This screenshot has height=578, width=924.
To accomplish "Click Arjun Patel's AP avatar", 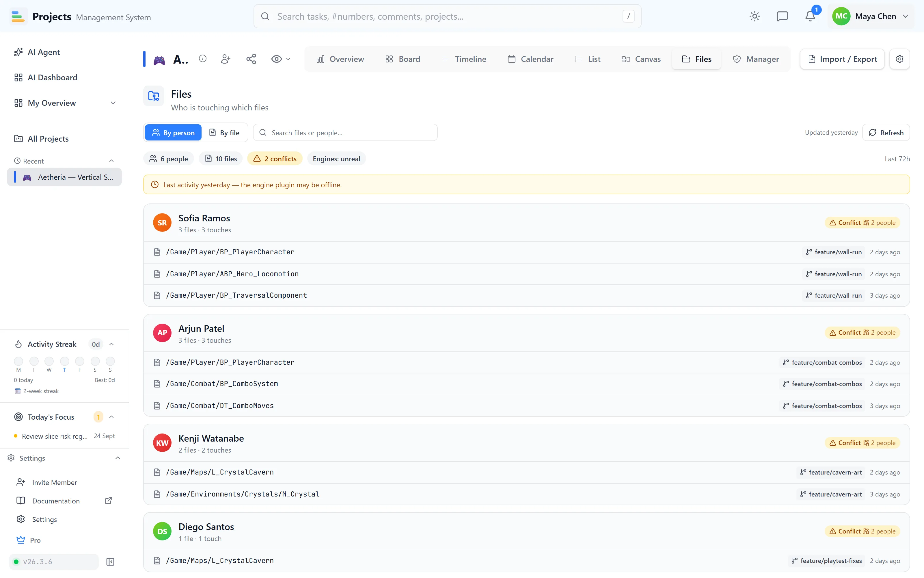I will click(x=162, y=333).
